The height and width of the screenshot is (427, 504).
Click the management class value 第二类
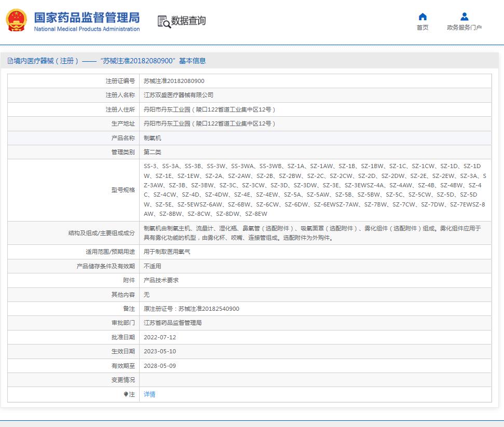coord(153,153)
